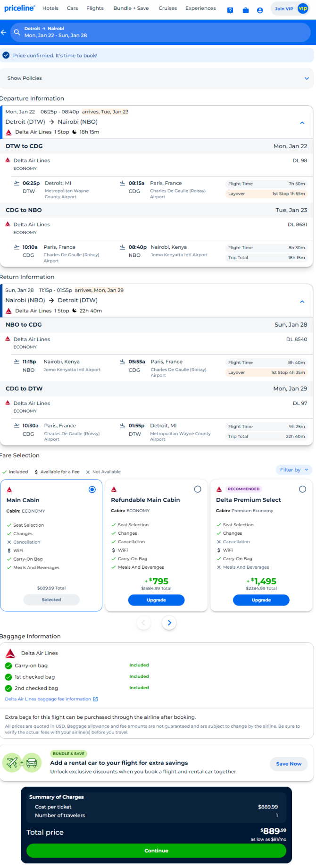Click the priceline logo

pos(20,8)
